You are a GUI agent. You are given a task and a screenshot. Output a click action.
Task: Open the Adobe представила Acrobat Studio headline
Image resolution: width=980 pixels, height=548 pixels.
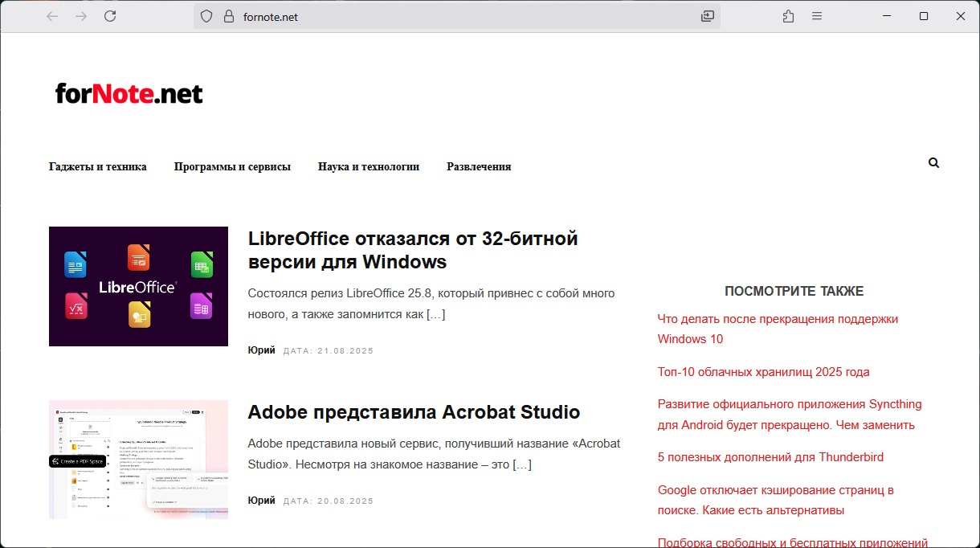(x=414, y=412)
